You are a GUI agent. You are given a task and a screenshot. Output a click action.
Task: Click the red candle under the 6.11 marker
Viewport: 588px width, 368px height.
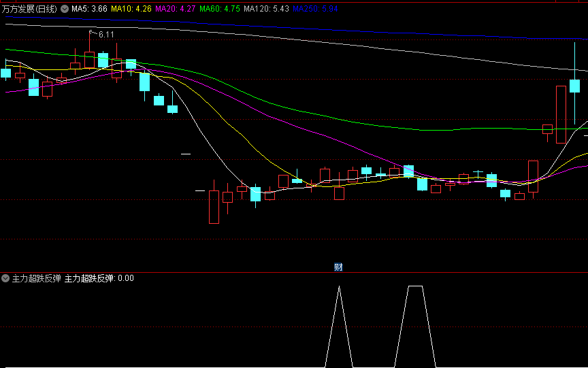89,59
